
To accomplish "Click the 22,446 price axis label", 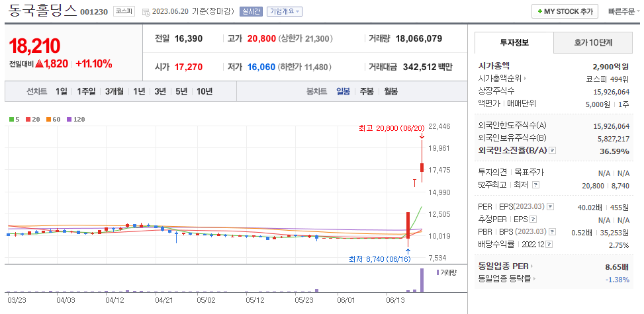I will (439, 126).
